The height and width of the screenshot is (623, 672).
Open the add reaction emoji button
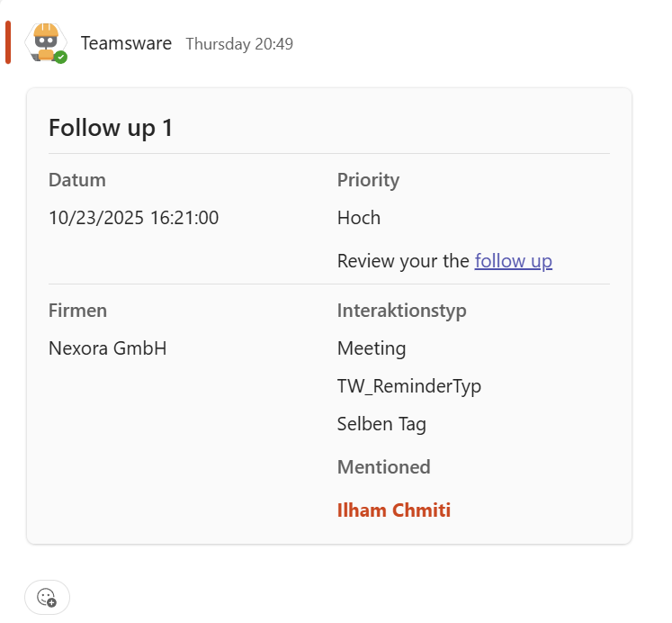click(47, 597)
